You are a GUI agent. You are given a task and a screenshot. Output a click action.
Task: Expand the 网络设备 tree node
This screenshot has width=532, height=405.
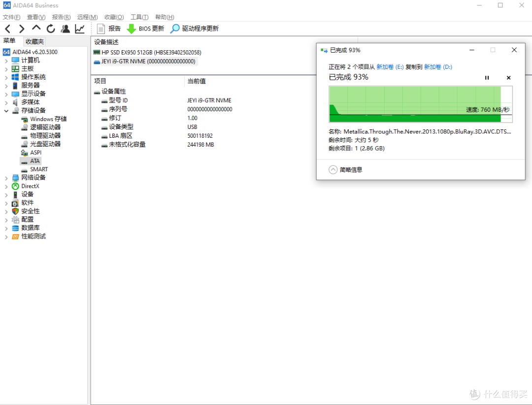coord(6,178)
